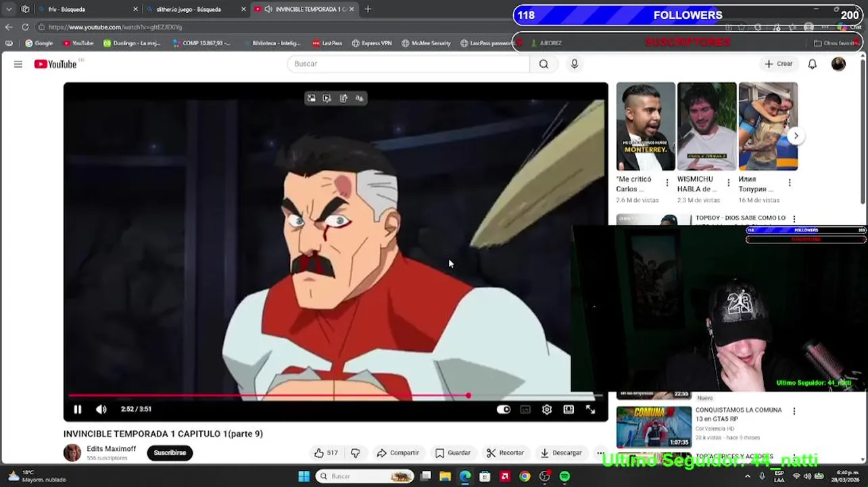Focus the YouTube Buscar search box

[409, 64]
